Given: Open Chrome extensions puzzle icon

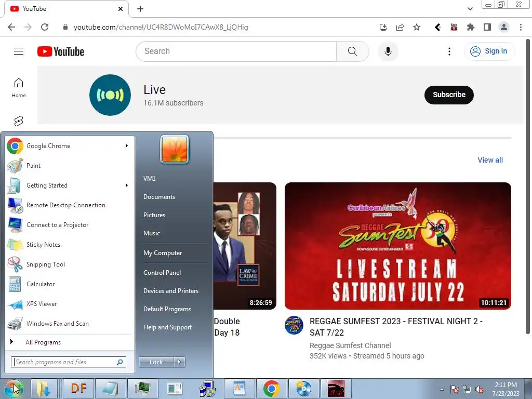Looking at the screenshot, I should (x=470, y=27).
